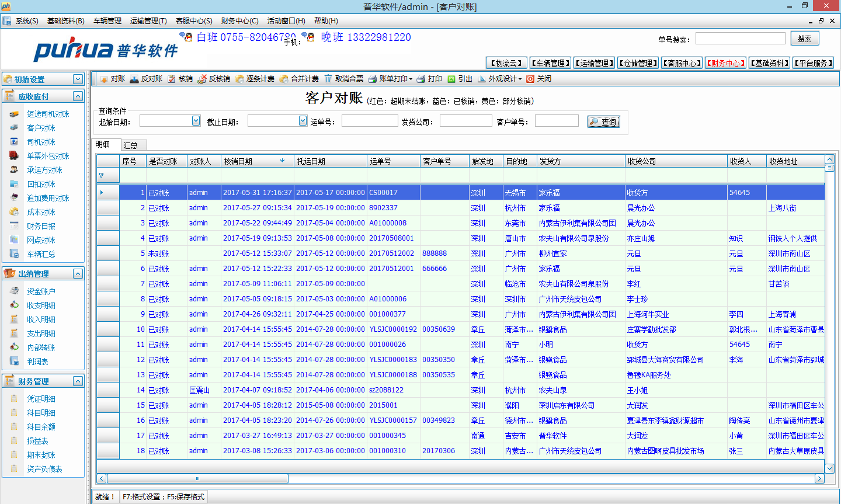The height and width of the screenshot is (504, 841).
Task: Collapse the 出纳管理 sidebar panel
Action: 78,273
